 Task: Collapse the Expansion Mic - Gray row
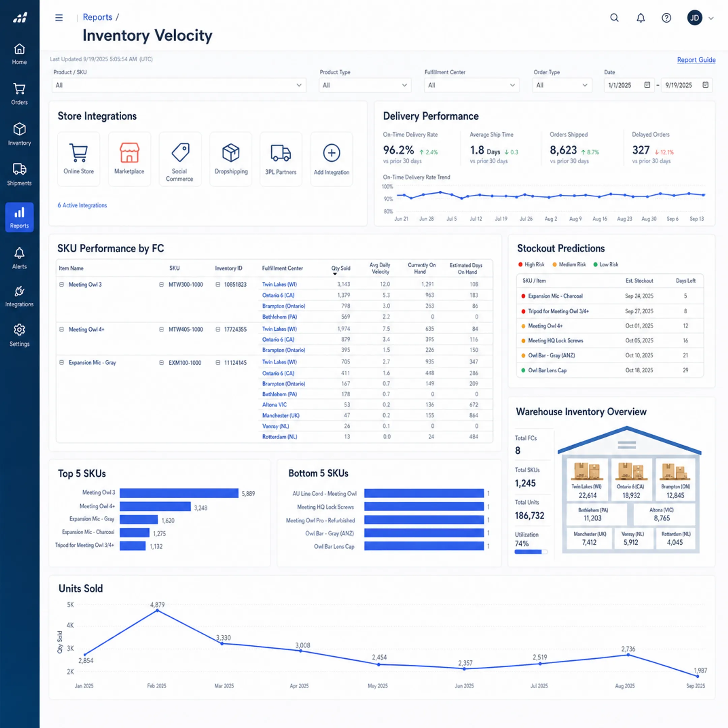click(61, 363)
